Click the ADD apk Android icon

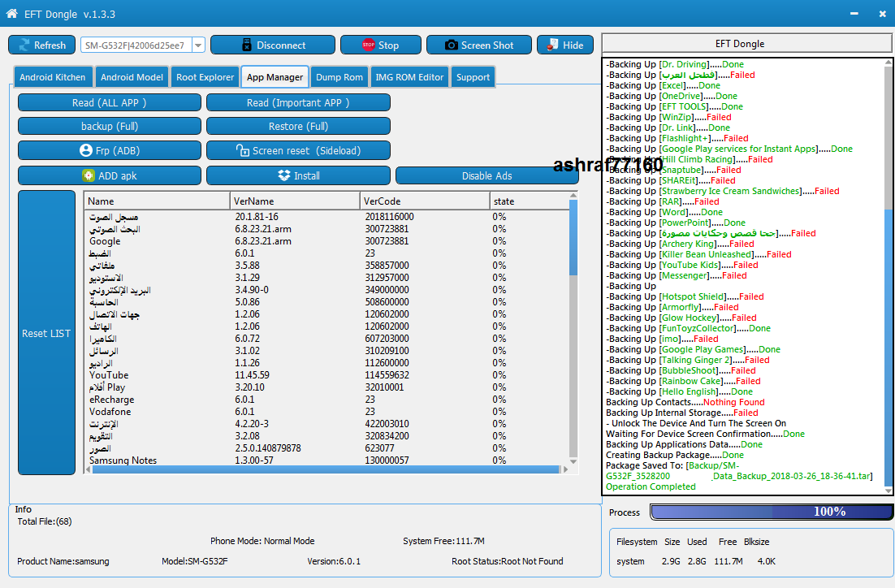[88, 175]
